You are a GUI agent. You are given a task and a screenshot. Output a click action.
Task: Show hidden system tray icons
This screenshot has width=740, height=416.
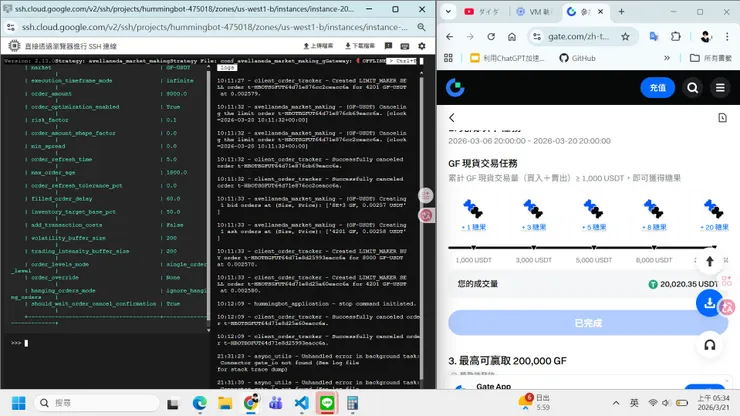click(x=616, y=403)
